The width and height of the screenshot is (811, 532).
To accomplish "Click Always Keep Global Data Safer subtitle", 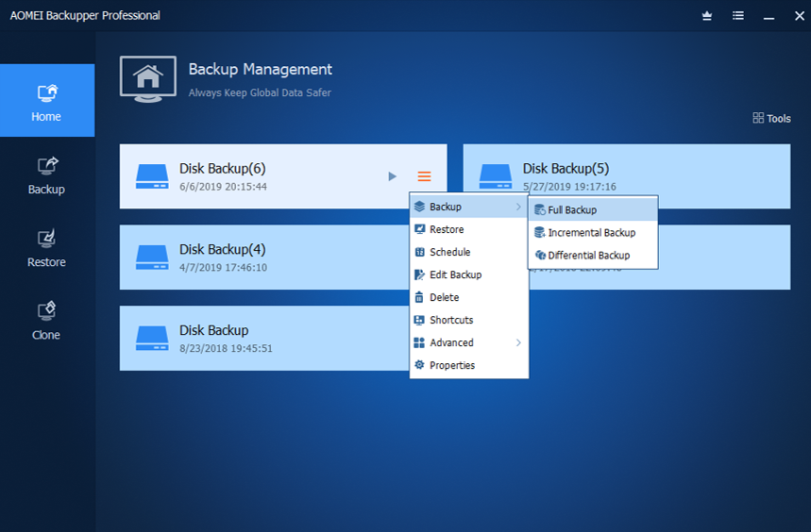I will point(260,93).
